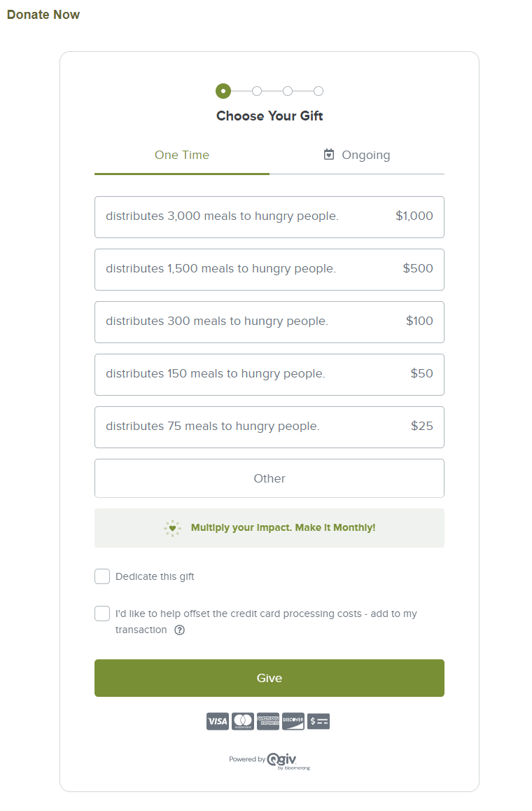Select the Visa payment icon

218,721
